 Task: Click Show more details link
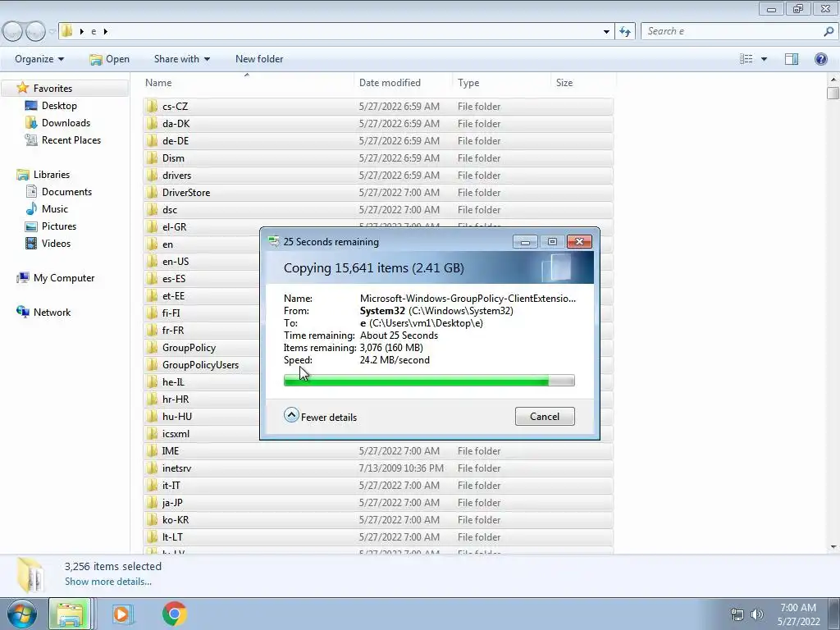(108, 582)
